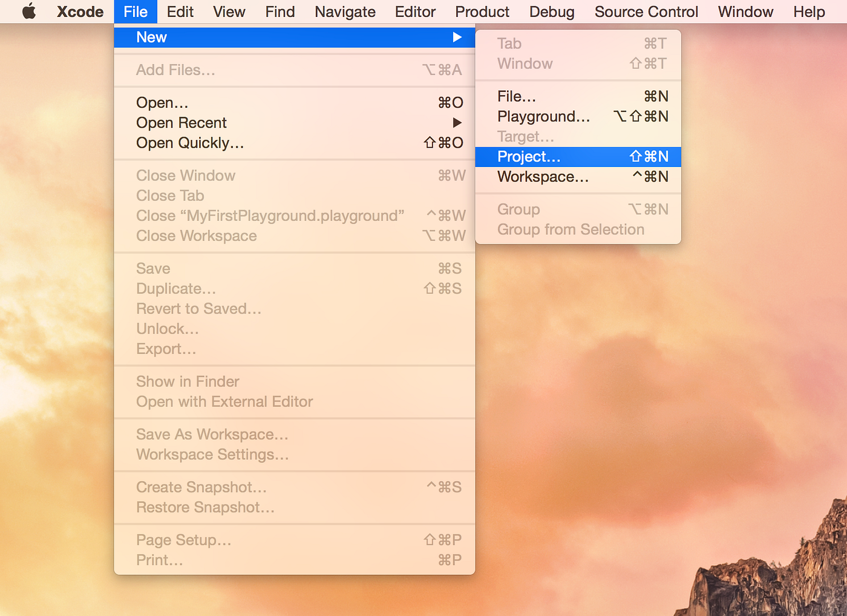Select Show in Finder item
This screenshot has height=616, width=847.
(295, 382)
